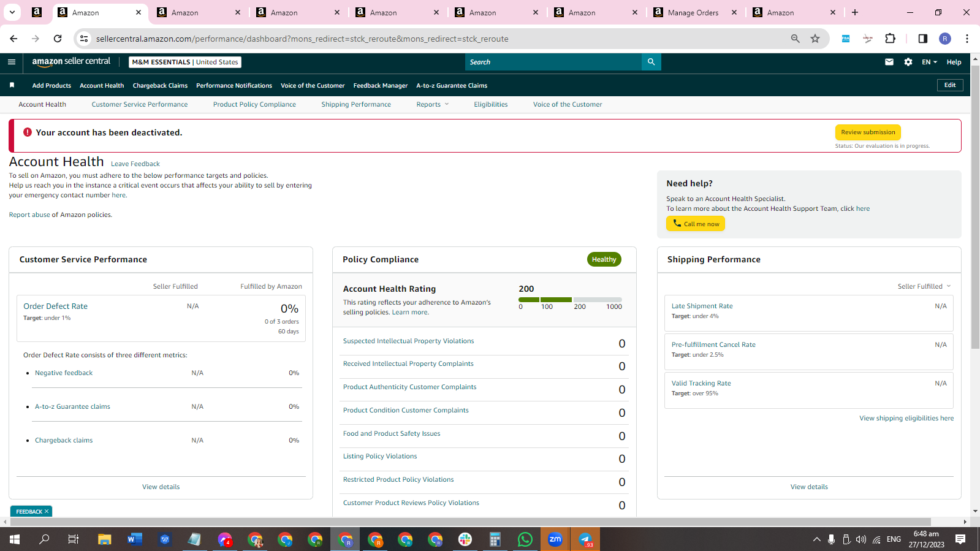Select Account Health sub-nav tab
The width and height of the screenshot is (980, 551).
42,104
